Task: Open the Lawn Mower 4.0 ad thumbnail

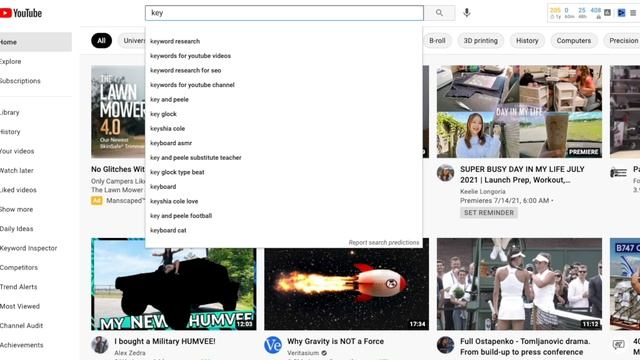Action: point(118,111)
